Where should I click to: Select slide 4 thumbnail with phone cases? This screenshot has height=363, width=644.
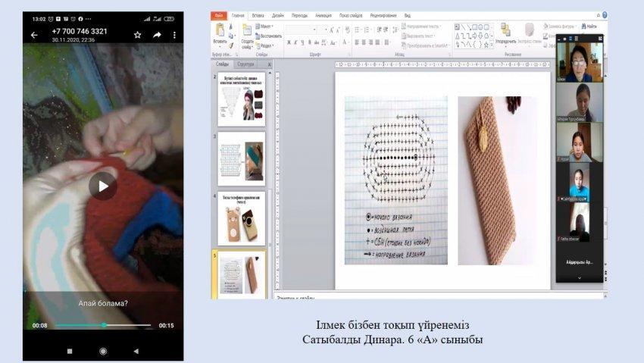point(242,218)
